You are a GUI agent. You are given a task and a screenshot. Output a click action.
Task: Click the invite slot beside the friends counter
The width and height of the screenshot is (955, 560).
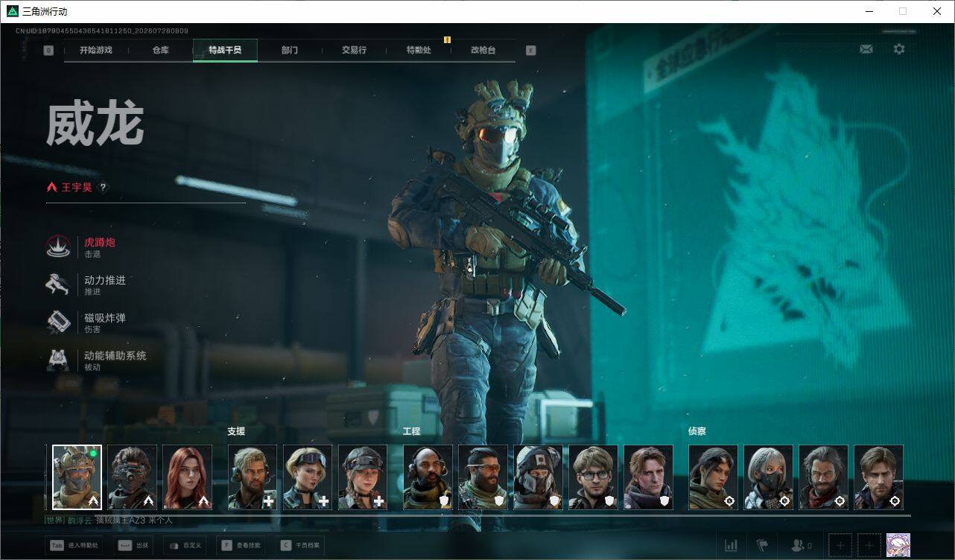coord(840,545)
